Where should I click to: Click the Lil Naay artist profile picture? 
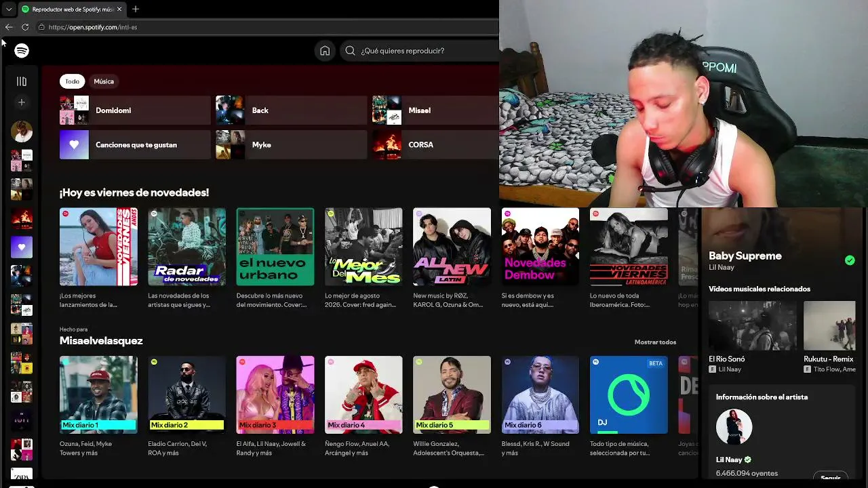734,427
